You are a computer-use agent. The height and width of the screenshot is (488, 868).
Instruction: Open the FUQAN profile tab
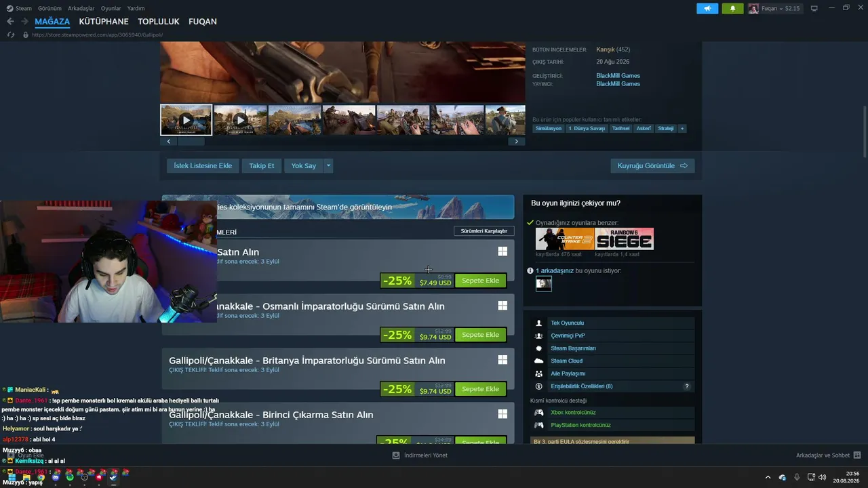[x=203, y=22]
